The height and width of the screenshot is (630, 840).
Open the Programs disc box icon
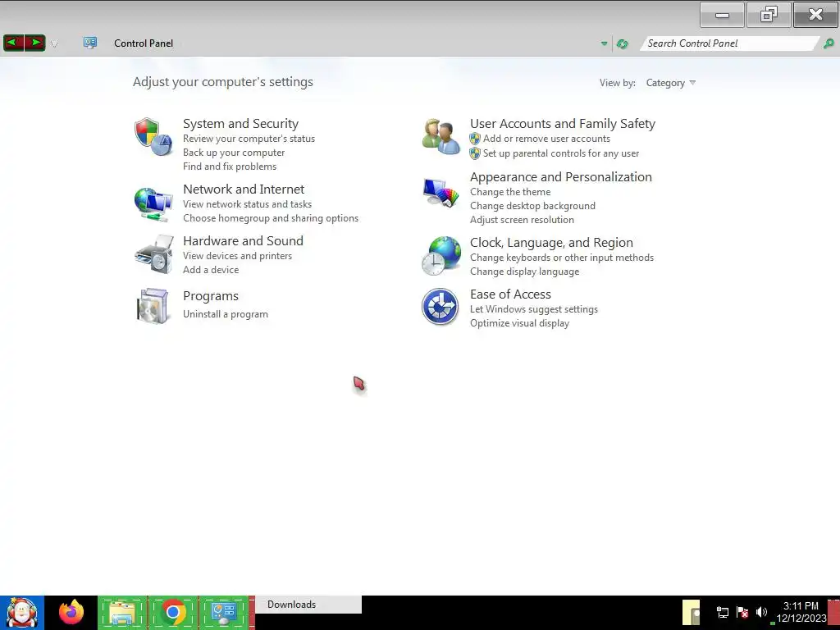153,306
